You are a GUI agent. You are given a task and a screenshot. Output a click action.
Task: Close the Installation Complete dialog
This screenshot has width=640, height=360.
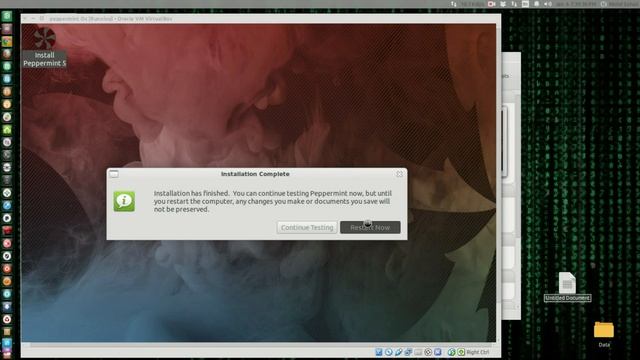(x=400, y=174)
